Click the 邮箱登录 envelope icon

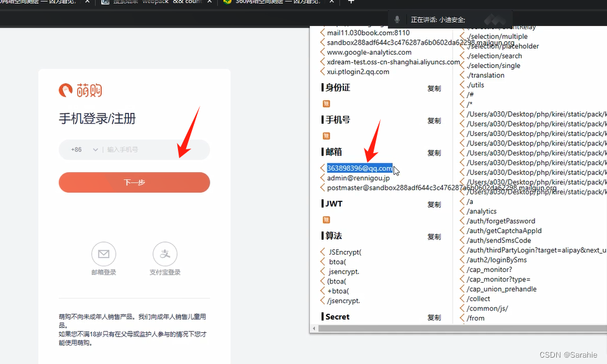point(104,254)
